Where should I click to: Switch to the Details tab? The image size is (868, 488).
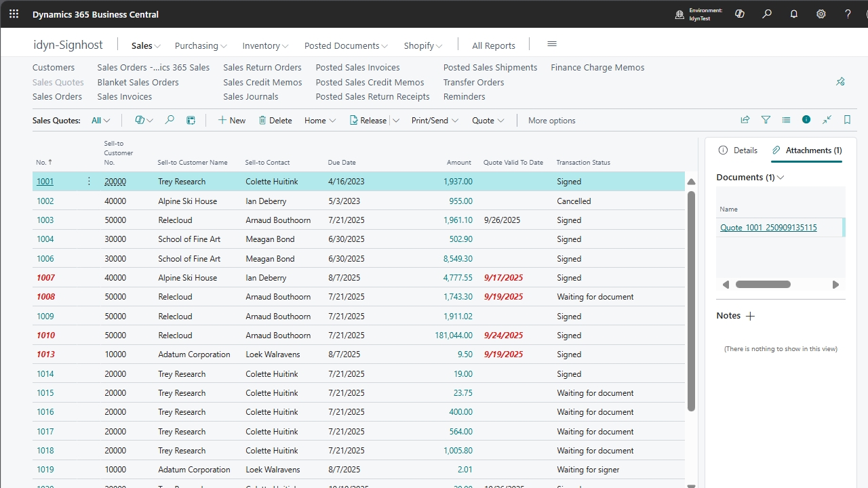[738, 150]
